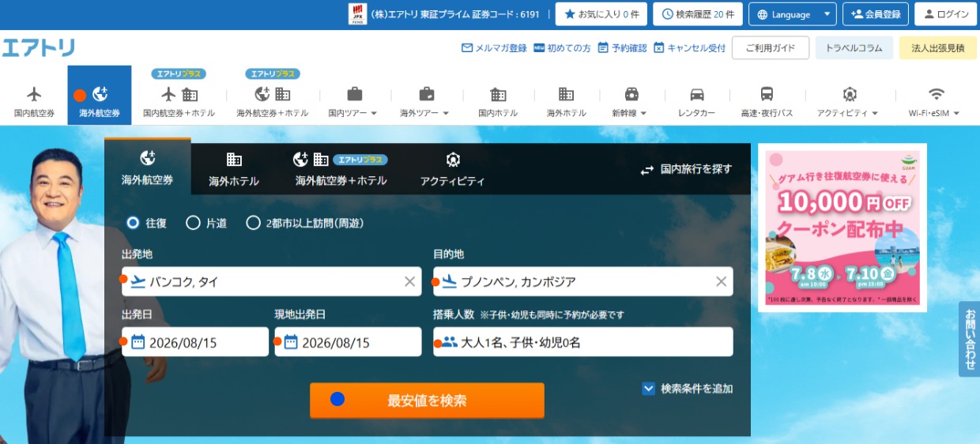The width and height of the screenshot is (980, 444).
Task: Switch to 海外航空券+ホテル search tab
Action: 341,167
